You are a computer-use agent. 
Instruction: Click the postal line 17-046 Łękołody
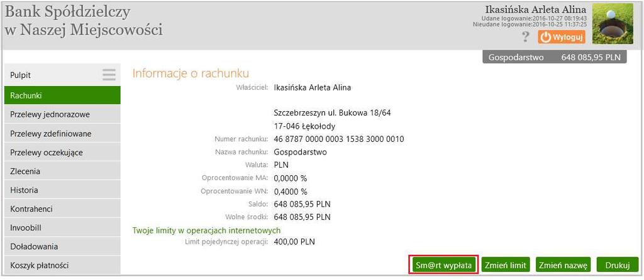304,126
